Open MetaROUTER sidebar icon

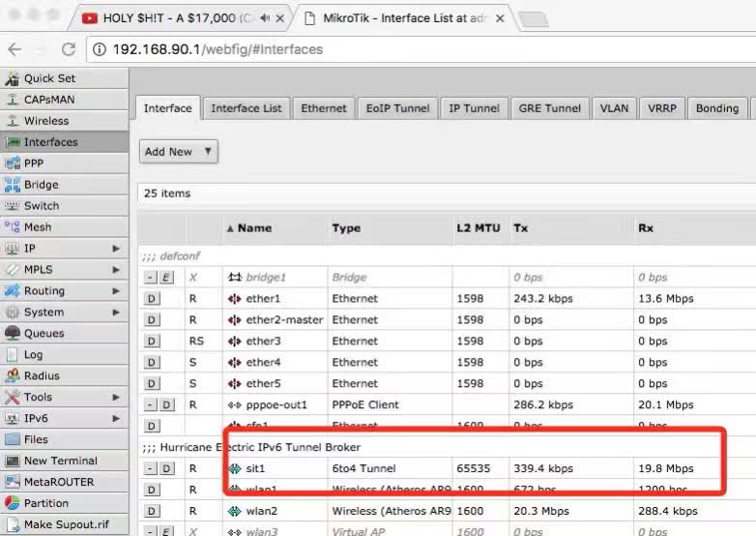[12, 482]
